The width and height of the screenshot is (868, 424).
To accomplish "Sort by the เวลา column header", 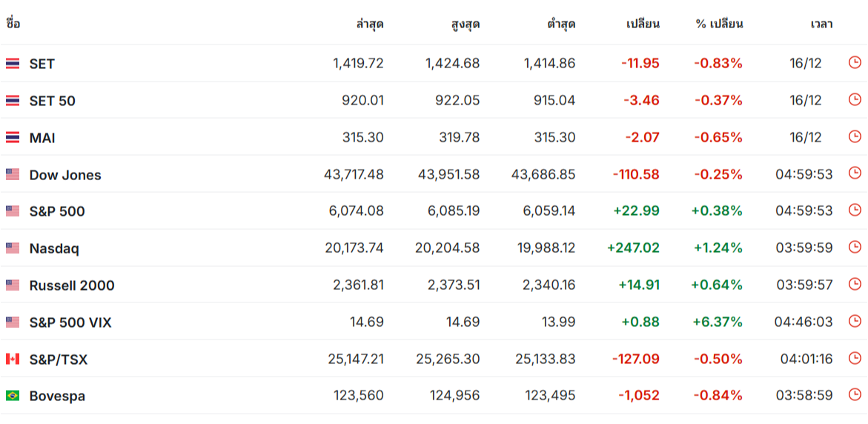I will click(x=821, y=24).
